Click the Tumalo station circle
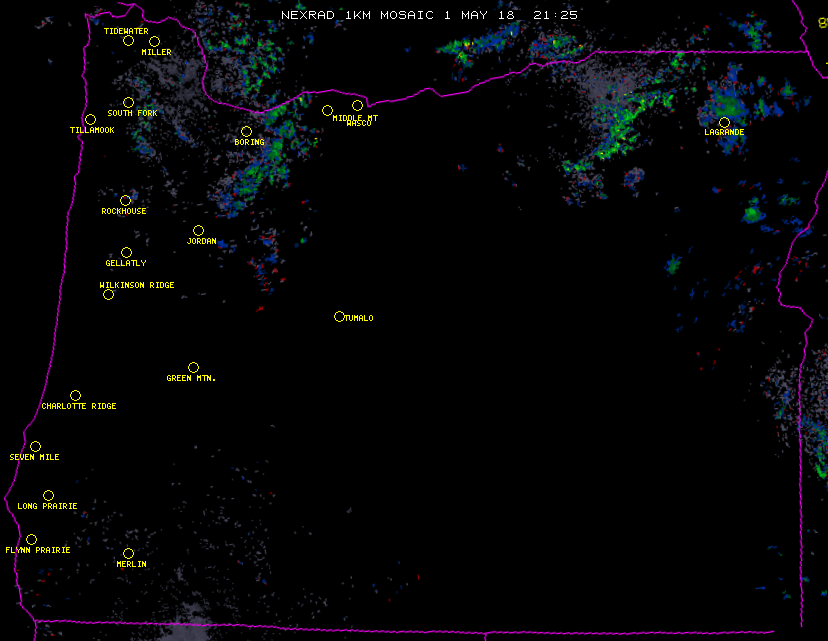Image resolution: width=828 pixels, height=641 pixels. (x=339, y=316)
